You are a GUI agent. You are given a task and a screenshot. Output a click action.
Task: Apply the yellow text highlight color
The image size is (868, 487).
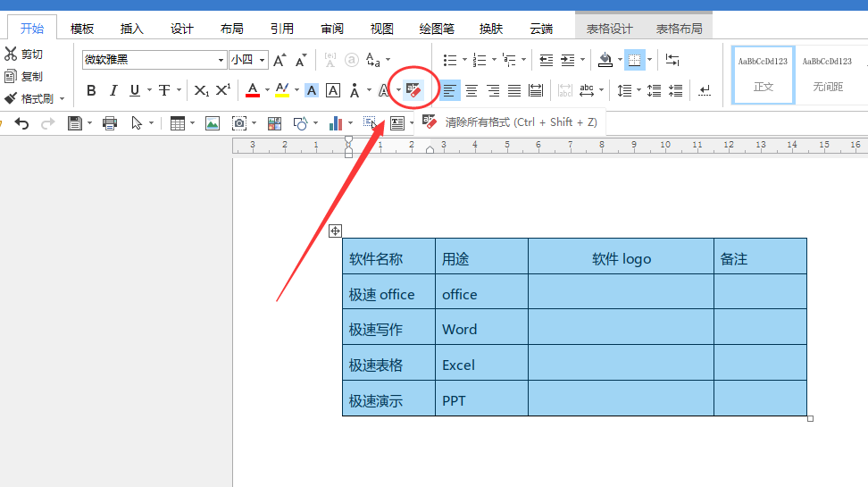tap(282, 90)
